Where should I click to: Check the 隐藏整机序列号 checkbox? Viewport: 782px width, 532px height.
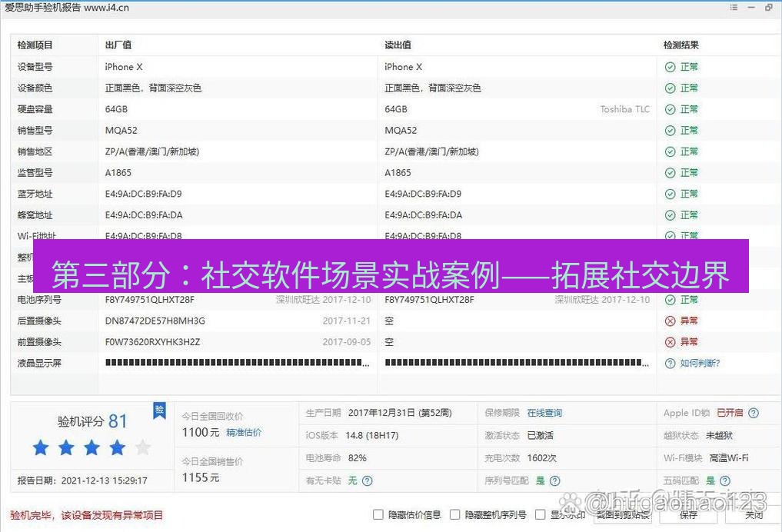[456, 515]
